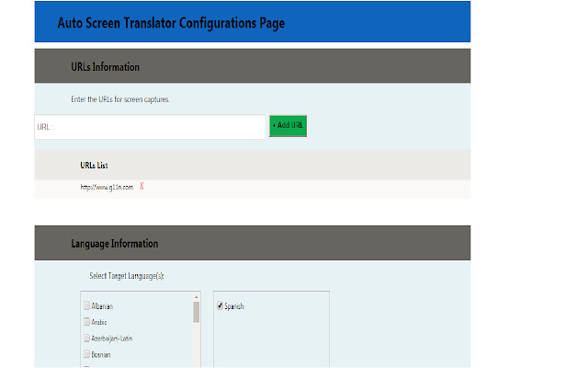Click the URL input field
The width and height of the screenshot is (588, 368).
150,127
